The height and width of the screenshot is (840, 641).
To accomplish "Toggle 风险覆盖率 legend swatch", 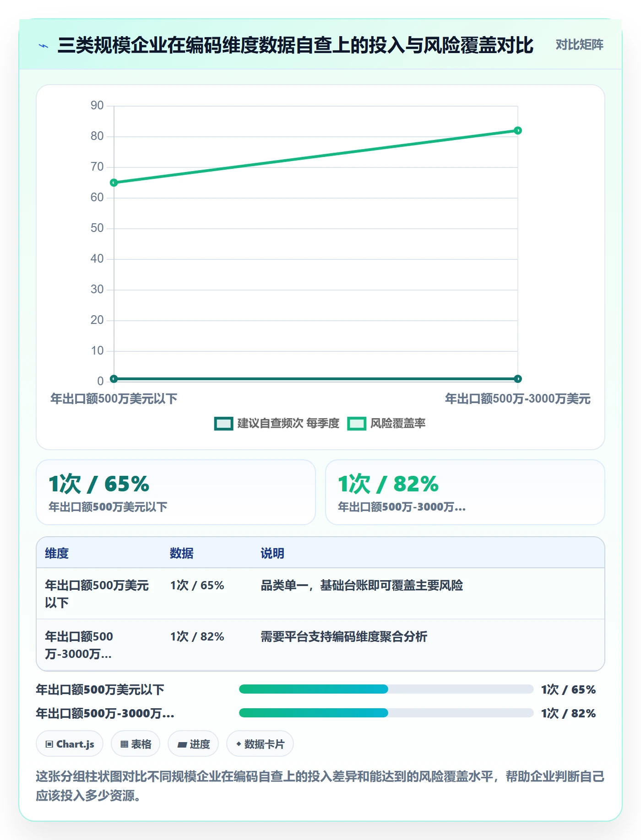I will [x=357, y=424].
